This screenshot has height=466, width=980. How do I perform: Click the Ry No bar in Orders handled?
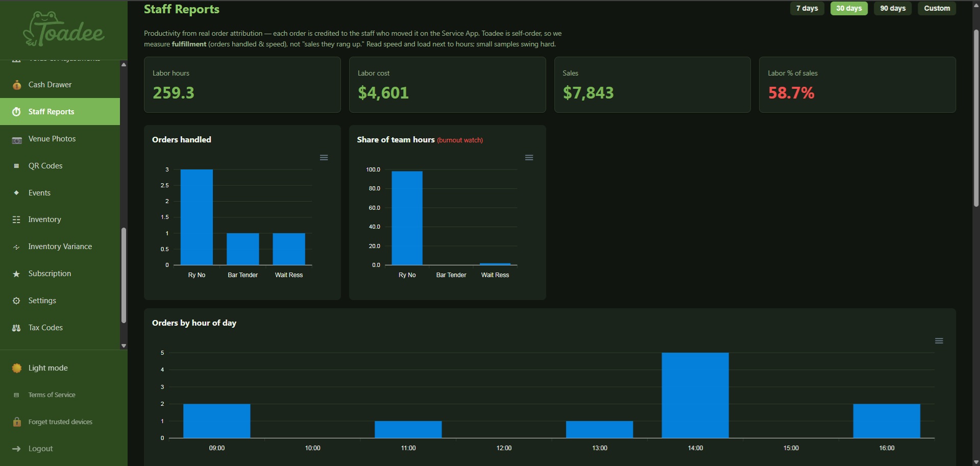[197, 217]
